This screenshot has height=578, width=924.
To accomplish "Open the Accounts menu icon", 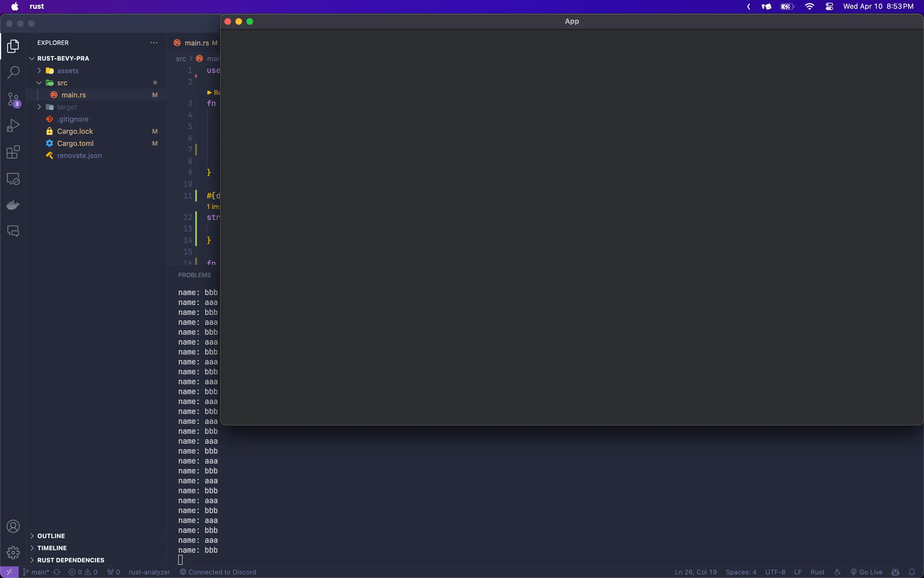I will 13,526.
